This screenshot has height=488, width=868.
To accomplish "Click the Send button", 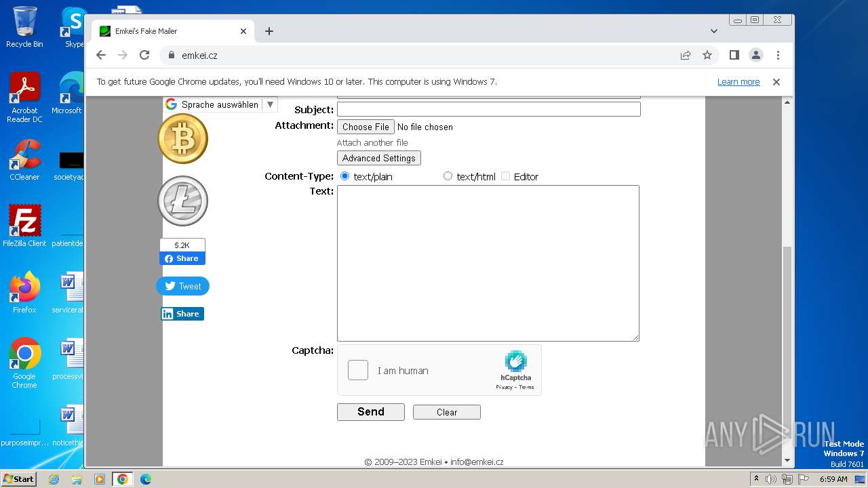I will click(371, 411).
